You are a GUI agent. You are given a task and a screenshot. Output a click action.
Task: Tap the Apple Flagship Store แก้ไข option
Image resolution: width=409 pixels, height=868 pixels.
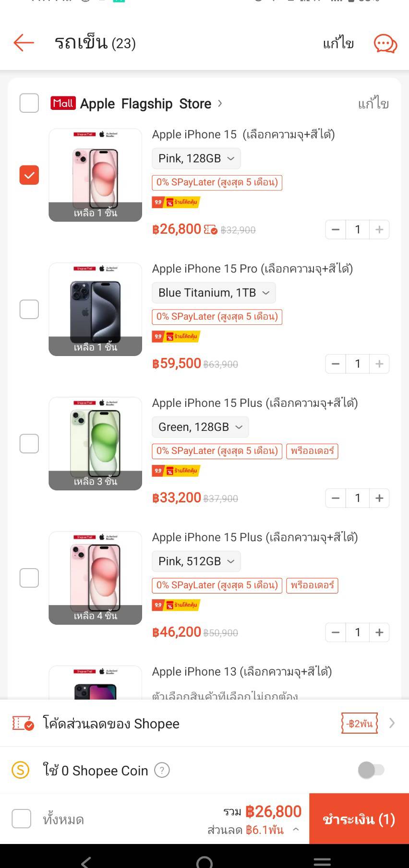click(x=373, y=104)
